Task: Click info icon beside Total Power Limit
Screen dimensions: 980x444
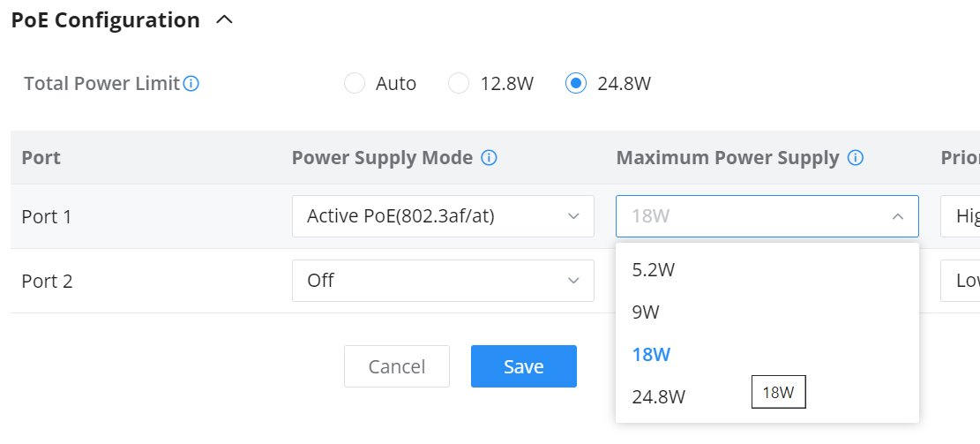Action: 191,84
